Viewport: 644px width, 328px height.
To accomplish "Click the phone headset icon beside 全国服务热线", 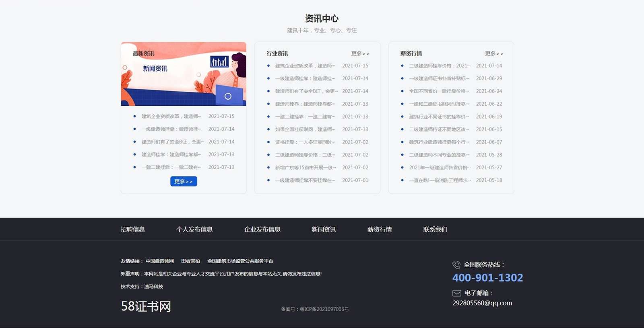I will tap(456, 265).
